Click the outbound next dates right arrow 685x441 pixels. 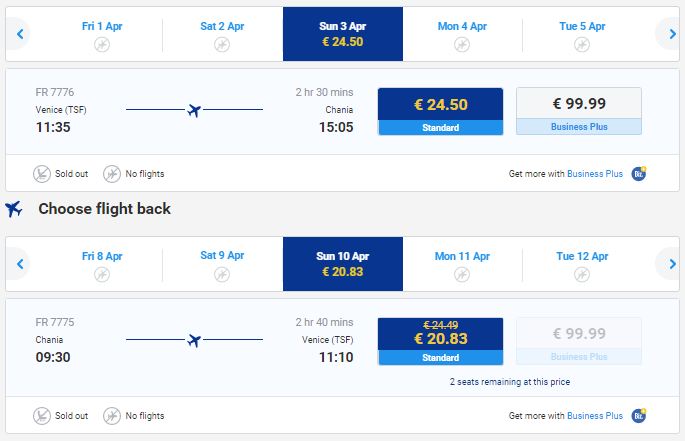pos(671,35)
